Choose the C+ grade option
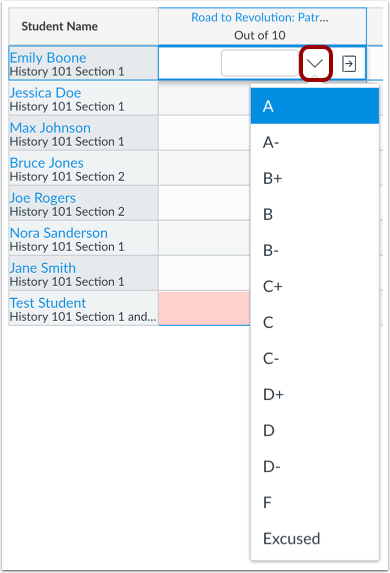Screen dimensions: 390x573 (x=315, y=286)
